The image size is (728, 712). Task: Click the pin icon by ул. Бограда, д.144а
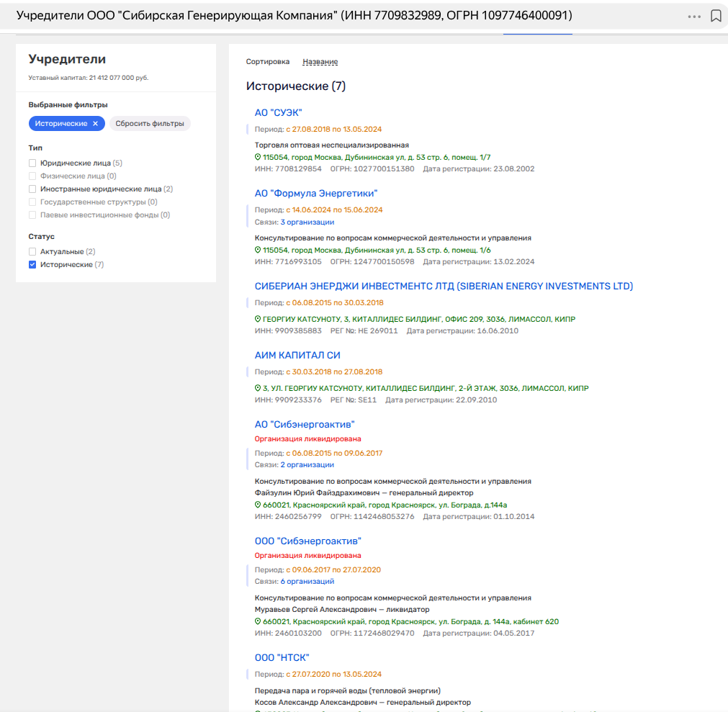(258, 505)
